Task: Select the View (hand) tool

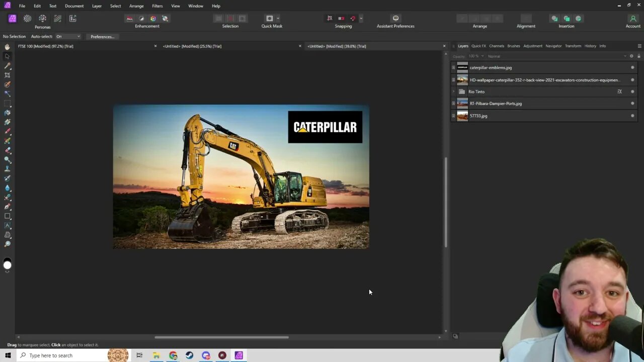Action: coord(7,47)
